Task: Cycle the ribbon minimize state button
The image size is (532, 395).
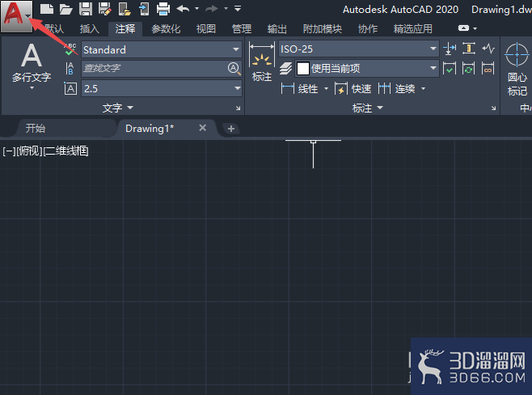Action: tap(463, 28)
